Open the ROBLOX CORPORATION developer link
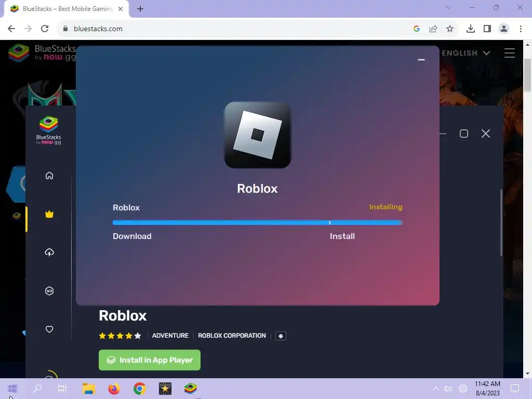Viewport: 532px width, 399px height. (232, 336)
